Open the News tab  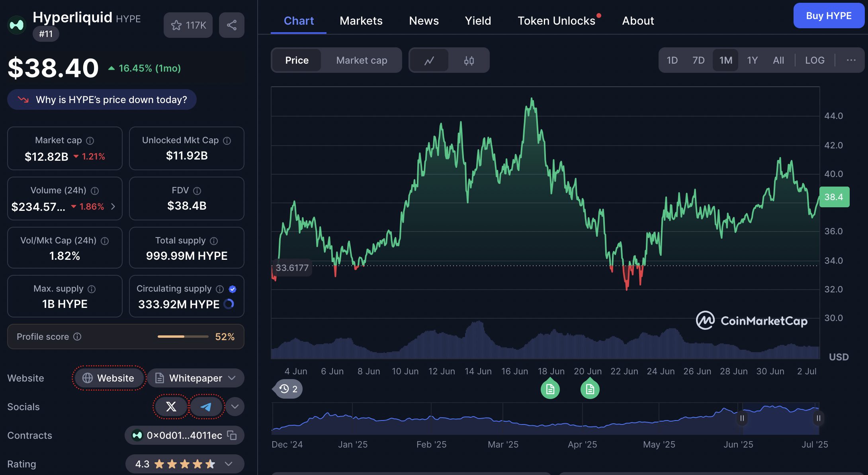pos(424,21)
